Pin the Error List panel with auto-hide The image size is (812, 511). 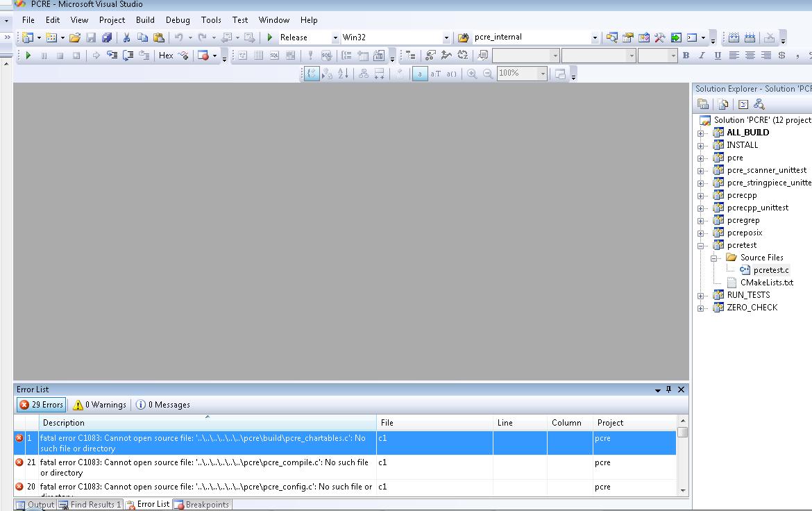[x=668, y=389]
